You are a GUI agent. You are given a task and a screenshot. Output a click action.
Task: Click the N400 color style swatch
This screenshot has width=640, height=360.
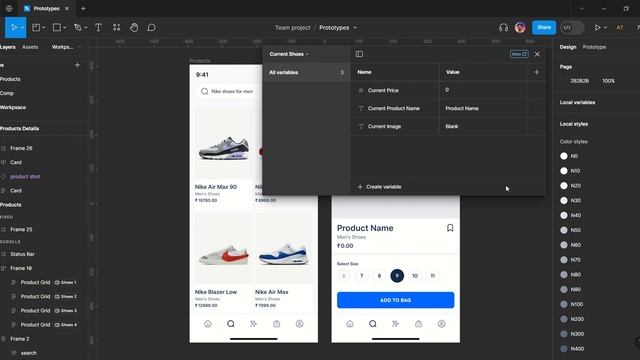click(564, 349)
